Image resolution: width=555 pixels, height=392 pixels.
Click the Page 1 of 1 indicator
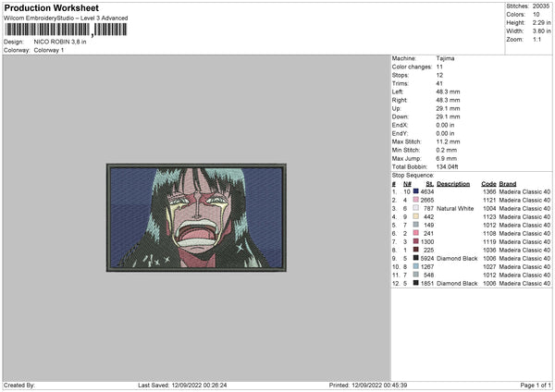click(x=536, y=385)
